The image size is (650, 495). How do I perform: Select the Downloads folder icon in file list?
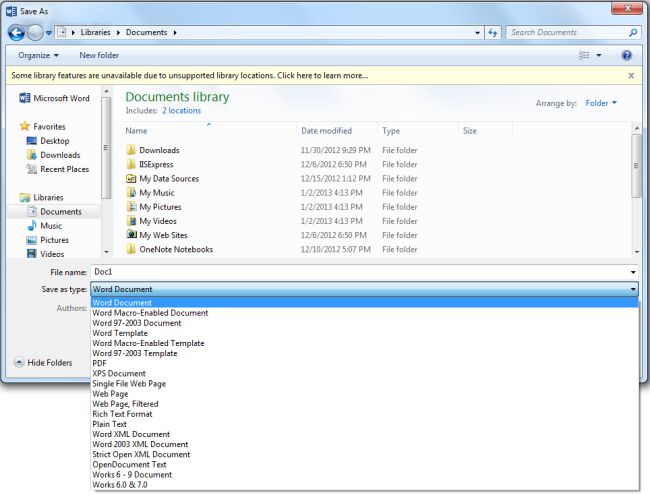click(131, 150)
